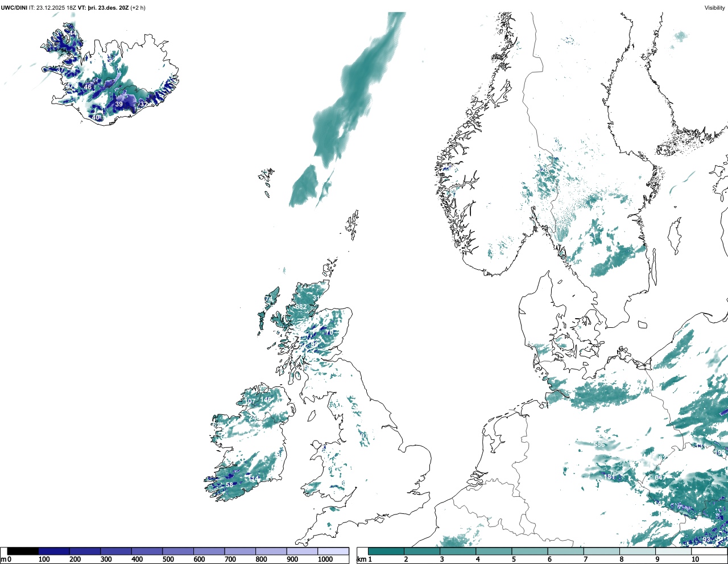Click the '97' value in northern England

[x=364, y=435]
